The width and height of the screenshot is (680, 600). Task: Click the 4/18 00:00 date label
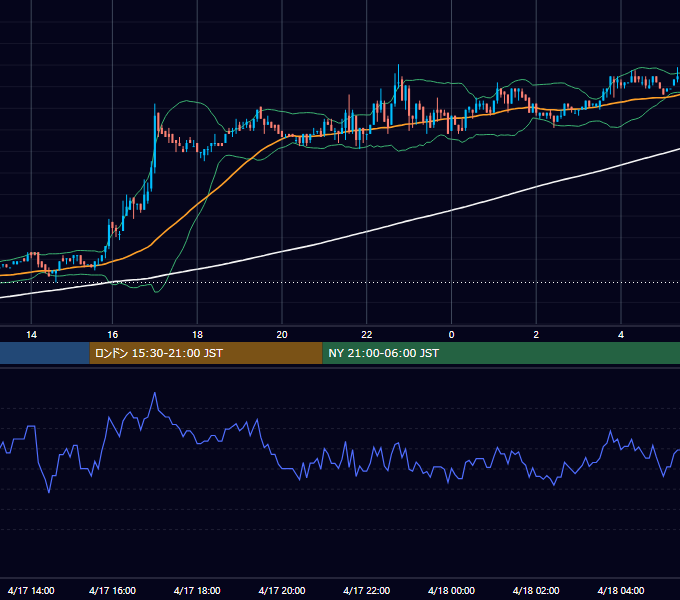(x=451, y=590)
